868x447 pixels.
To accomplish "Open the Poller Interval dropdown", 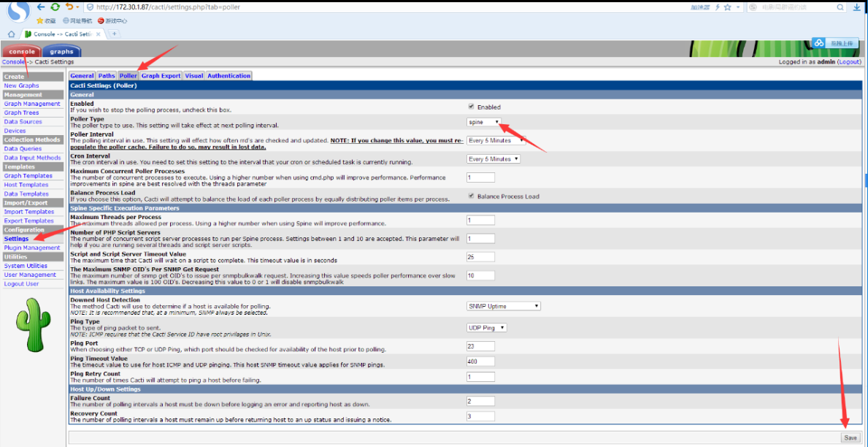I will coord(496,140).
